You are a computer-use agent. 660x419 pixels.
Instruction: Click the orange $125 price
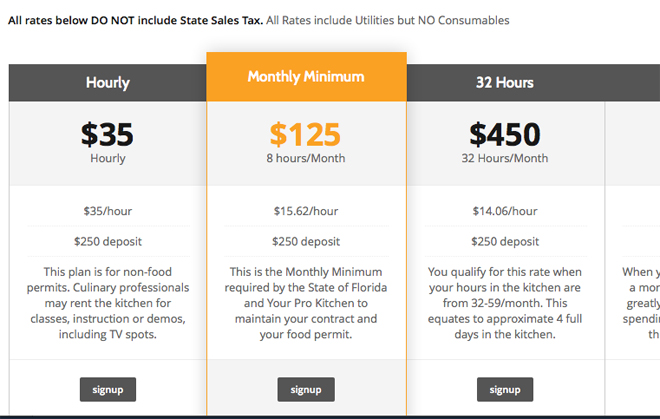305,135
